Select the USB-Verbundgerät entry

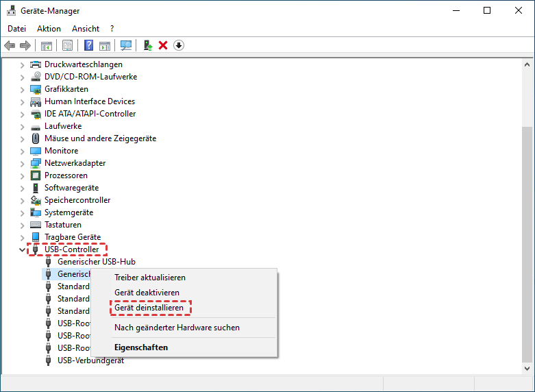90,360
